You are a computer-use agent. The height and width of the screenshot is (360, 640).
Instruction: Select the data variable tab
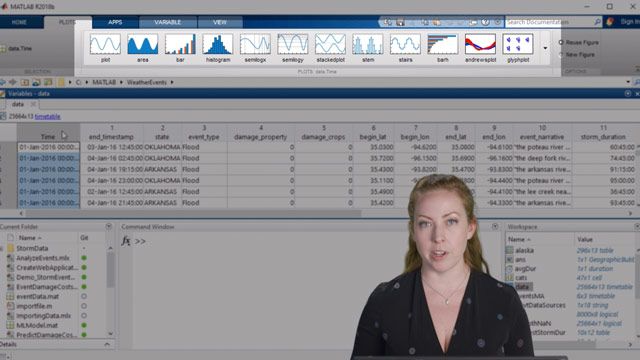click(x=18, y=104)
